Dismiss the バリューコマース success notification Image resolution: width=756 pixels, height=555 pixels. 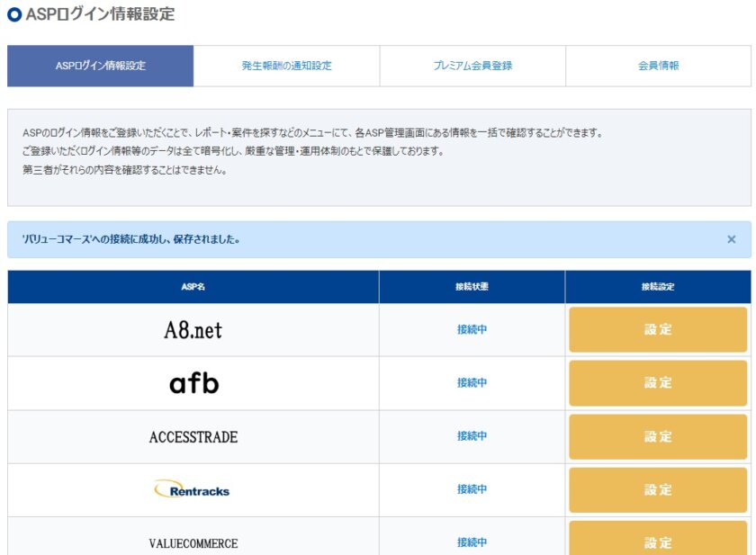(731, 239)
